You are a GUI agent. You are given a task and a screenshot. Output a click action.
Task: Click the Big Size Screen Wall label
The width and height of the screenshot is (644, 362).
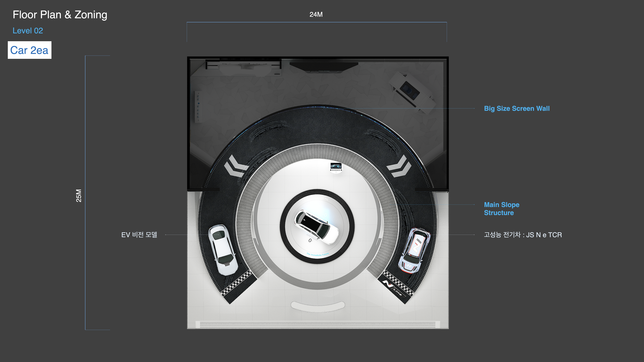tap(516, 108)
